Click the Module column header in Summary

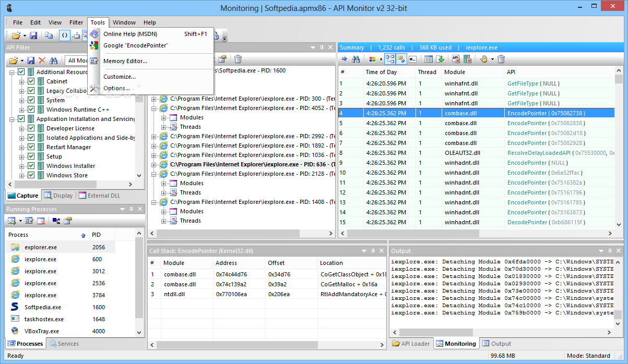(472, 72)
